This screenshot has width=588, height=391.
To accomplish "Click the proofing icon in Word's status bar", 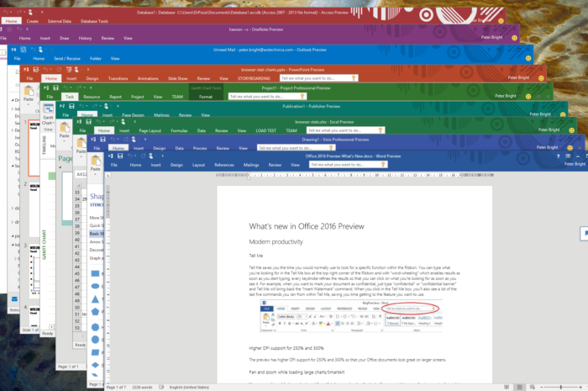I will pos(161,387).
